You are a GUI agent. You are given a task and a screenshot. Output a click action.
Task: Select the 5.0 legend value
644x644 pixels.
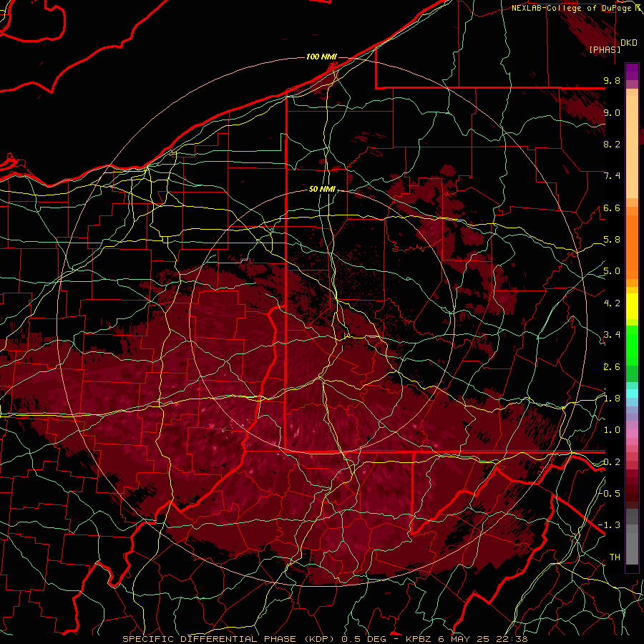[612, 271]
